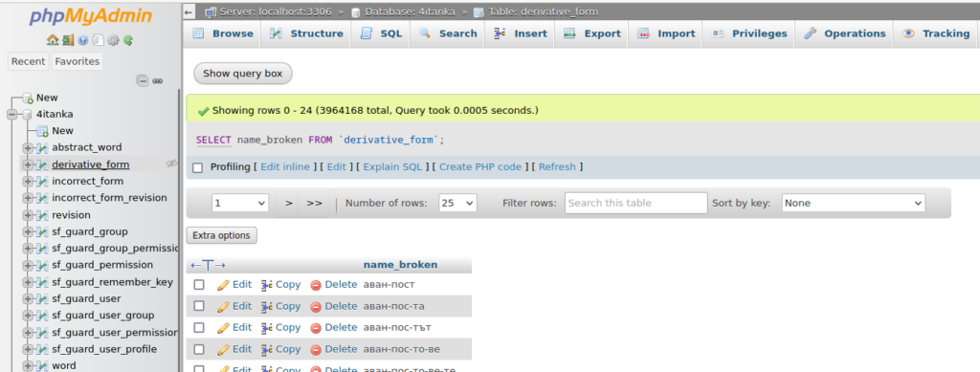Image resolution: width=980 pixels, height=372 pixels.
Task: Click the full texts arrows icon in table header
Action: (x=208, y=265)
